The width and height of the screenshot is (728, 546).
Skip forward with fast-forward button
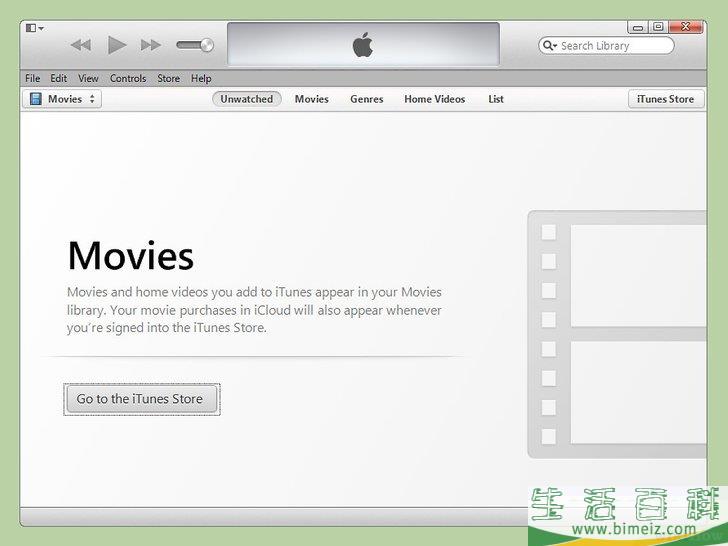point(151,45)
